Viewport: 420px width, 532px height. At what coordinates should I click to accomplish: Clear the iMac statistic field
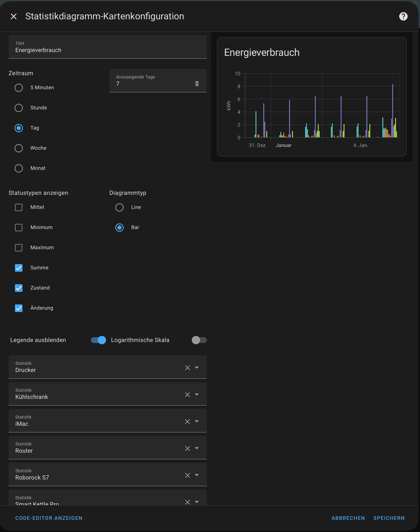[x=187, y=422]
